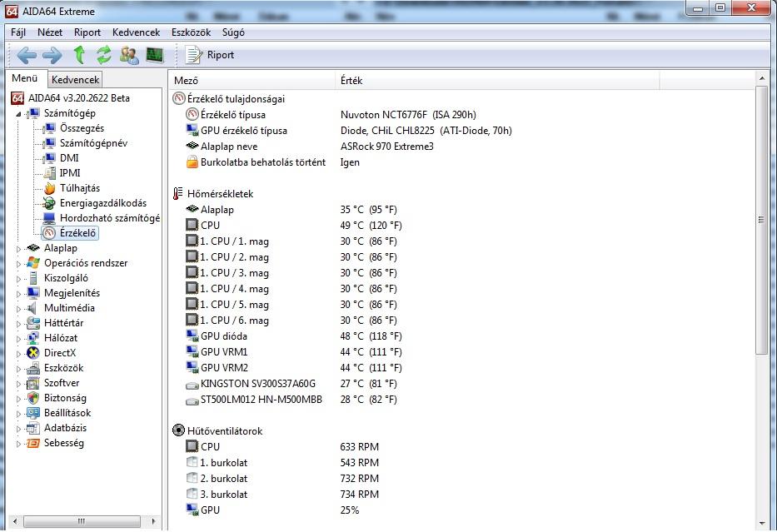The image size is (777, 532).
Task: Open the Riport menu in menu bar
Action: [x=87, y=32]
